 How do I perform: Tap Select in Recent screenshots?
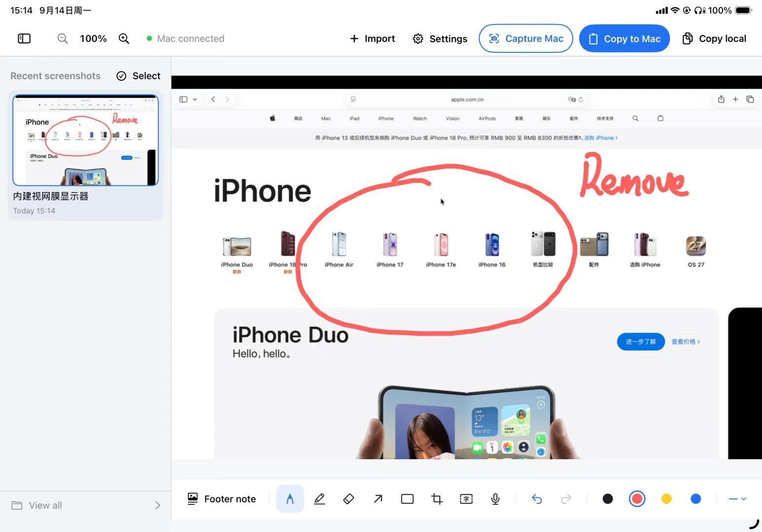139,76
